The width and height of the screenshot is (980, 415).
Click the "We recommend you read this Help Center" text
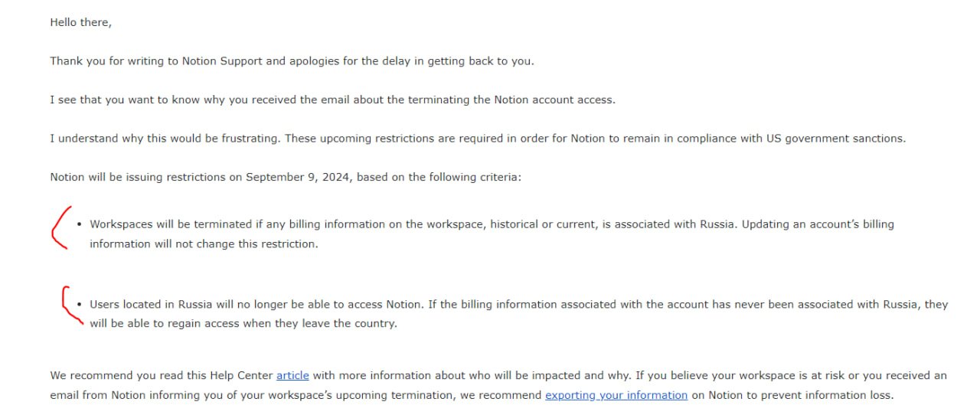(161, 376)
